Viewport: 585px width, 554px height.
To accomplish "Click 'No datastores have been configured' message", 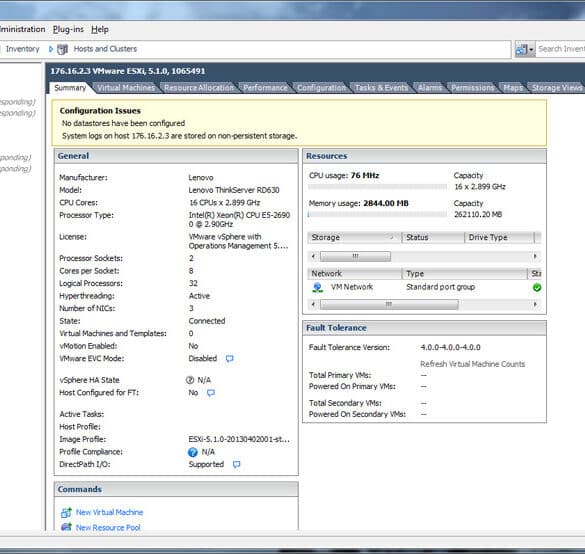I will pos(123,123).
